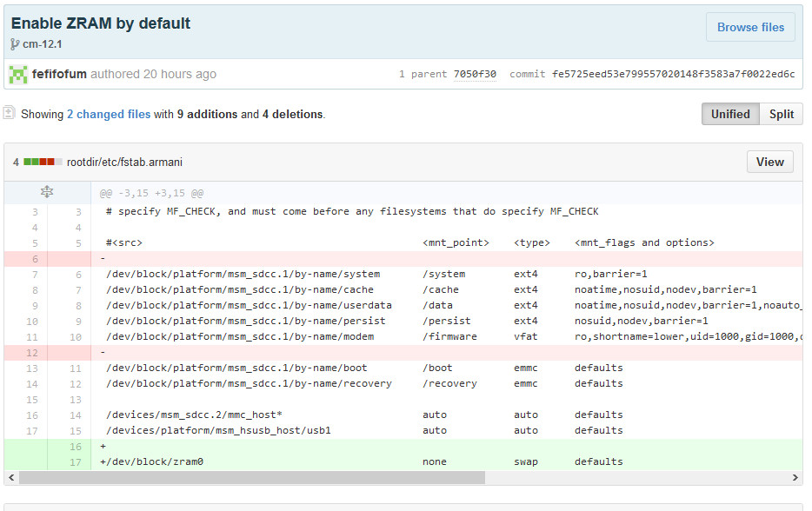Screen dimensions: 812x511
Task: Click the diff icon left of "Showing"
Action: click(x=10, y=113)
